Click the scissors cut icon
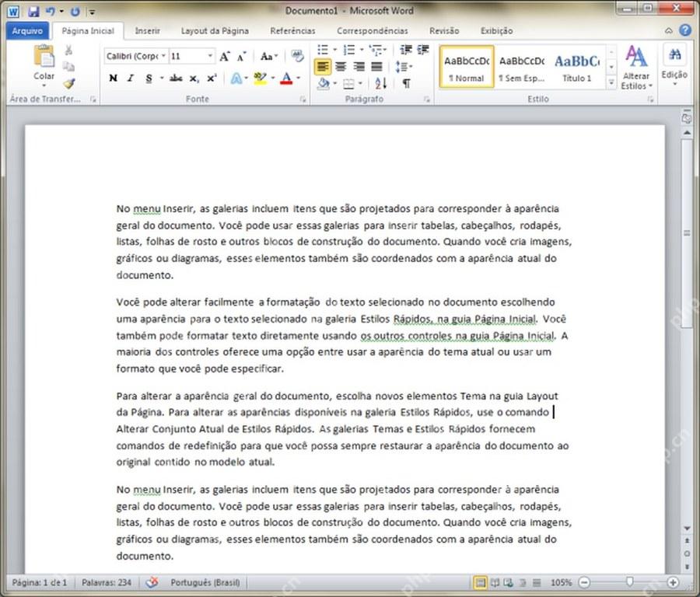 [68, 50]
